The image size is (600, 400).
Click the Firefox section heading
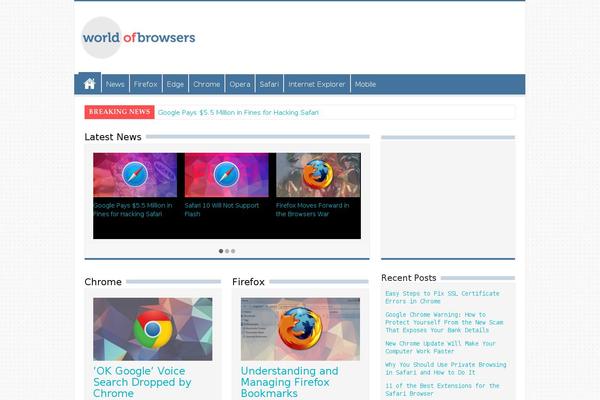[248, 282]
